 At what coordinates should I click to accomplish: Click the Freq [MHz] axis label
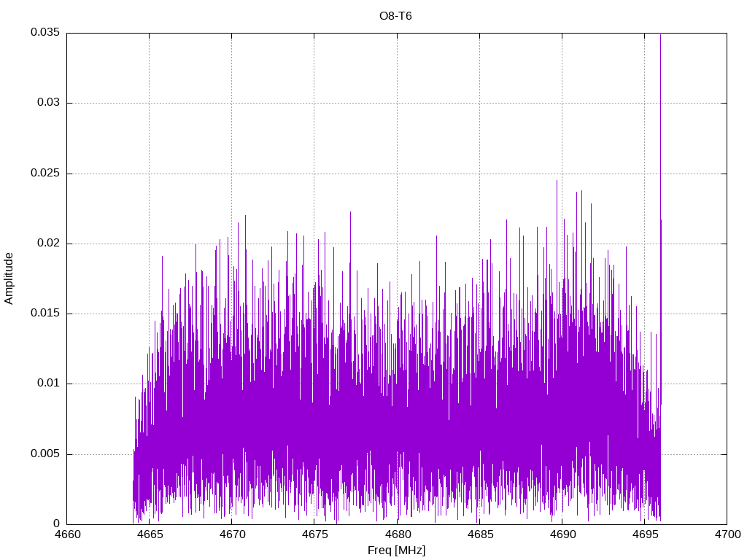pyautogui.click(x=396, y=551)
